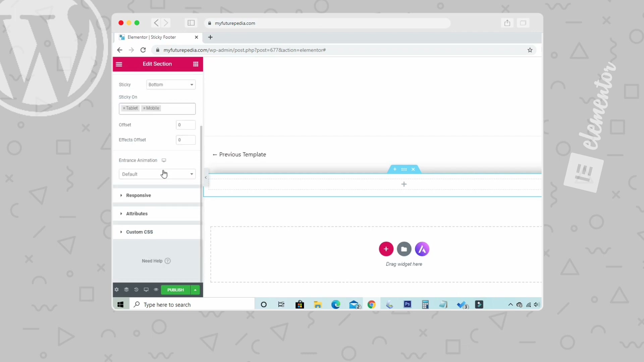
Task: Open the Windows Start menu
Action: pos(121,304)
